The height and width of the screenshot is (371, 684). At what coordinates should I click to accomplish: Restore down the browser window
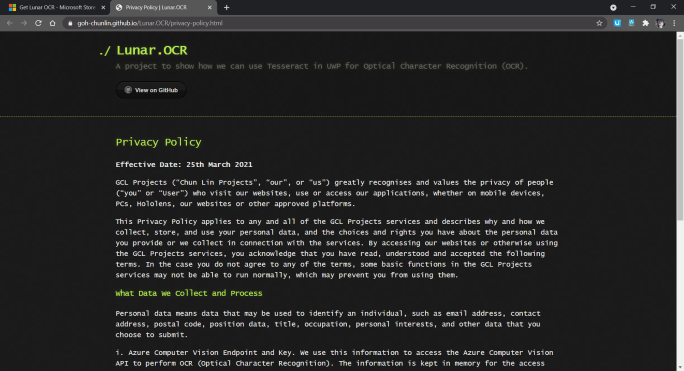pos(653,7)
